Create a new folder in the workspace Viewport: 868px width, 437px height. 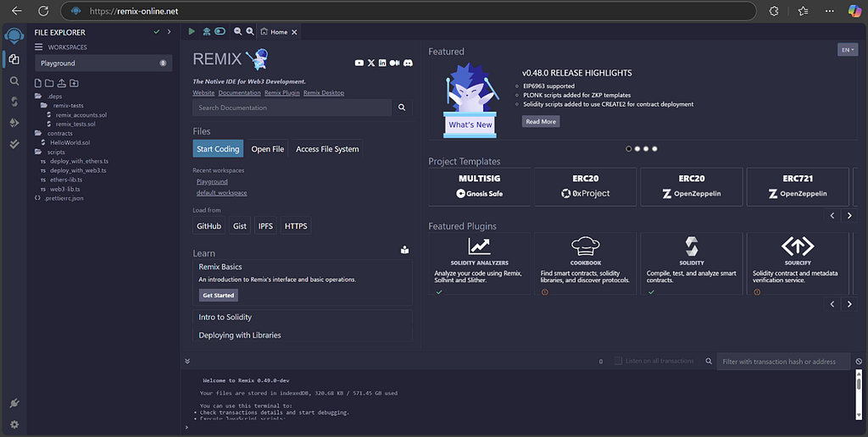tap(49, 84)
